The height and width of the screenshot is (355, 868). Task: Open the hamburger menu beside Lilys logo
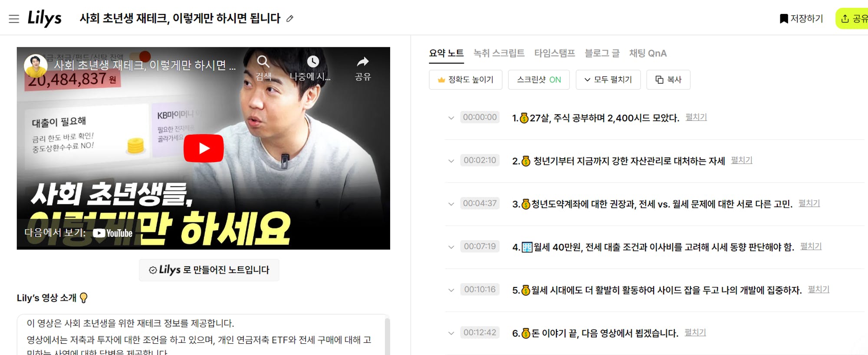14,19
